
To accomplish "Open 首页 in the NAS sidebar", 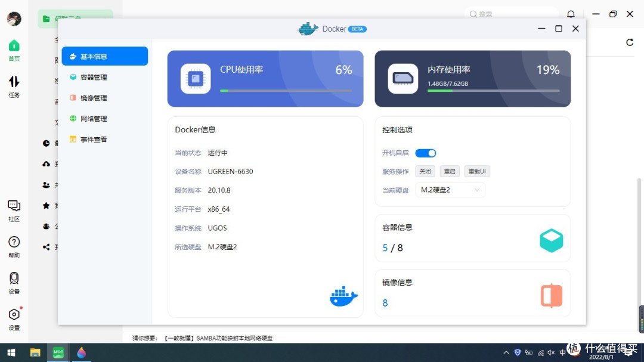I will pyautogui.click(x=14, y=50).
